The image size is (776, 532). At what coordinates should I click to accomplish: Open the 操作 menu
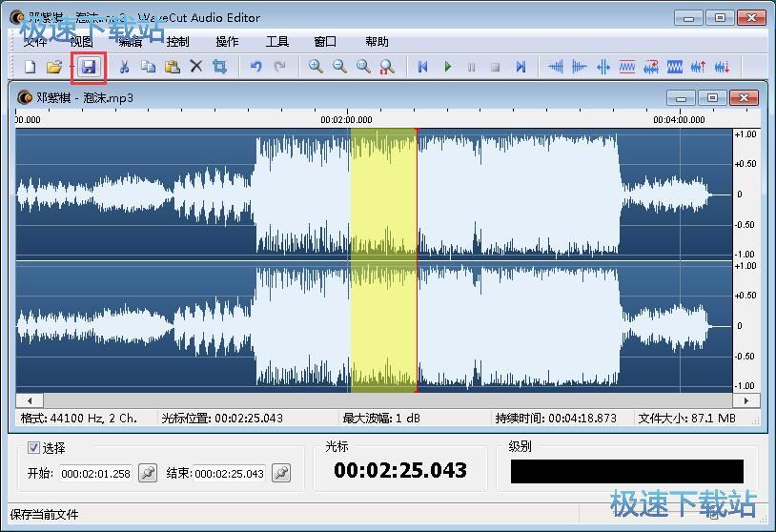pos(227,42)
